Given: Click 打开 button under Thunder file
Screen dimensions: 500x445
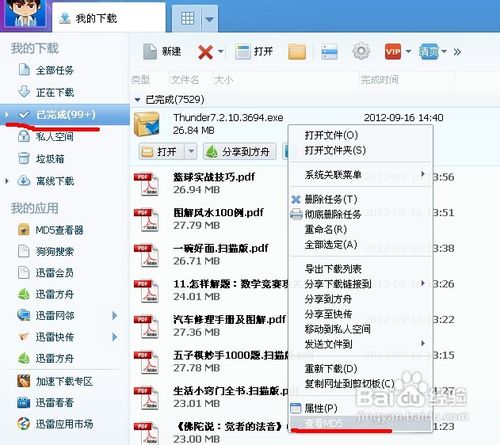Looking at the screenshot, I should 161,152.
